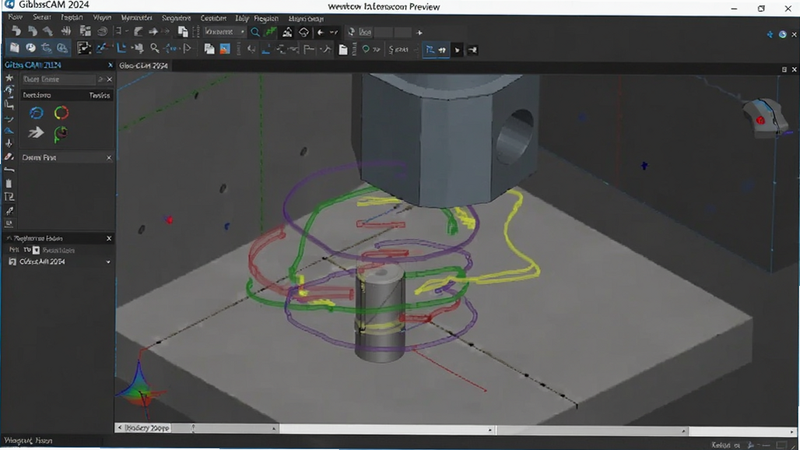This screenshot has width=800, height=450.
Task: Click the status text at bottom-left of window
Action: 28,440
